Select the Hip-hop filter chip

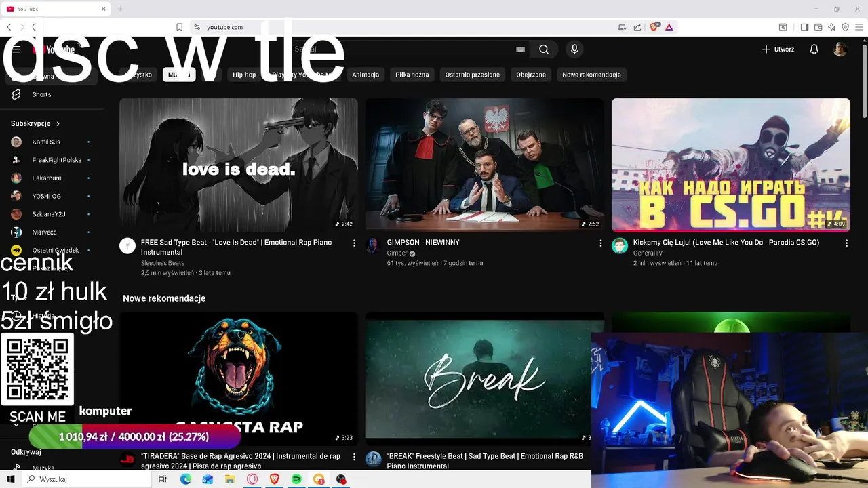pos(244,75)
